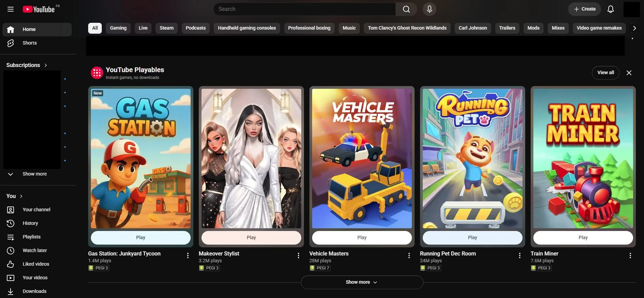This screenshot has width=644, height=298.
Task: Select the Trailers filter chip
Action: 507,28
